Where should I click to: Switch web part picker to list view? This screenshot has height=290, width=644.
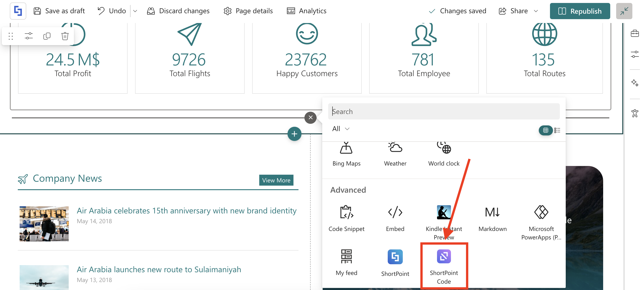(x=557, y=130)
